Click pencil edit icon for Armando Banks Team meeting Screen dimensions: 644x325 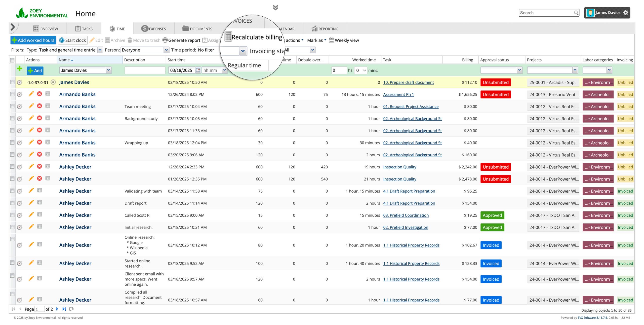tap(31, 106)
